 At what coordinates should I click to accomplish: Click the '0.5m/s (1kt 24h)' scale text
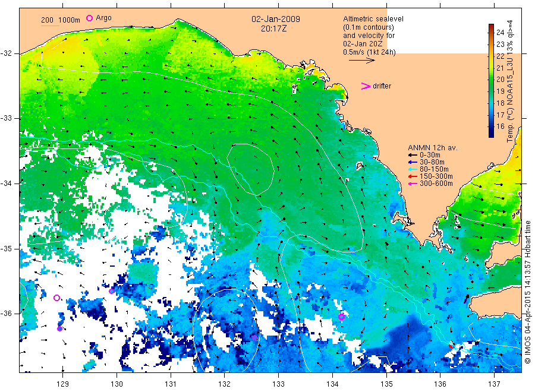[x=370, y=52]
